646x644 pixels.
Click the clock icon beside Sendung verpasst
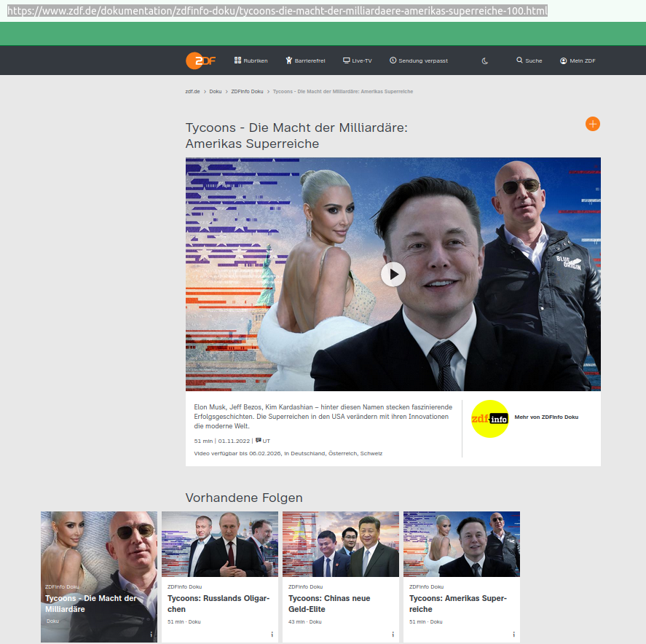393,60
